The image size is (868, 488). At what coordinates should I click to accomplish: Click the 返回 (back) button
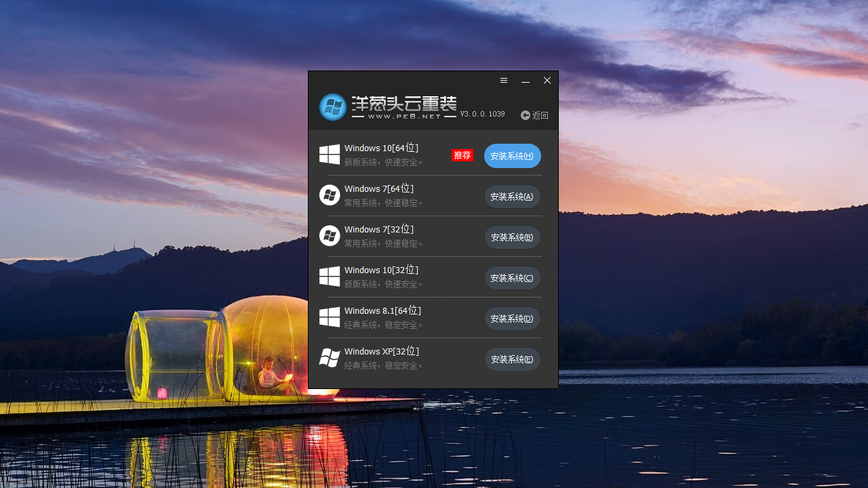pyautogui.click(x=534, y=115)
